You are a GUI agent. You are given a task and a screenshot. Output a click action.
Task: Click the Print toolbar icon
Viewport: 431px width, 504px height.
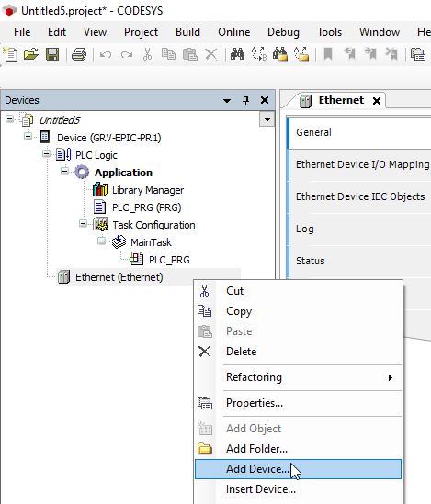(x=79, y=54)
